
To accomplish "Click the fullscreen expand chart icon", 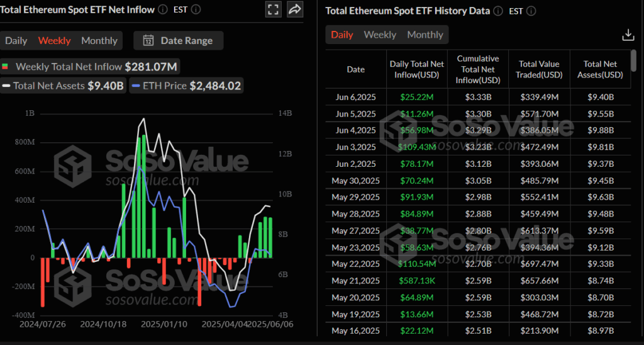I will 273,9.
